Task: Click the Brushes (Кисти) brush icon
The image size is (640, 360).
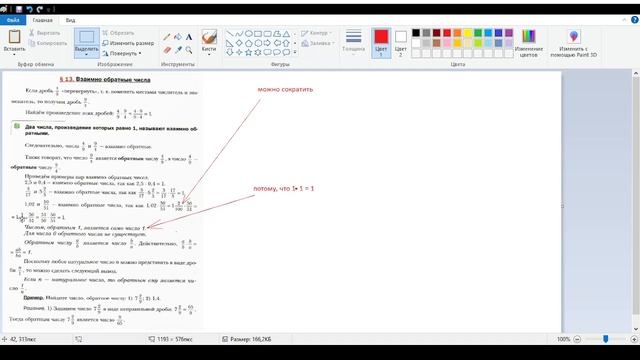Action: point(209,37)
